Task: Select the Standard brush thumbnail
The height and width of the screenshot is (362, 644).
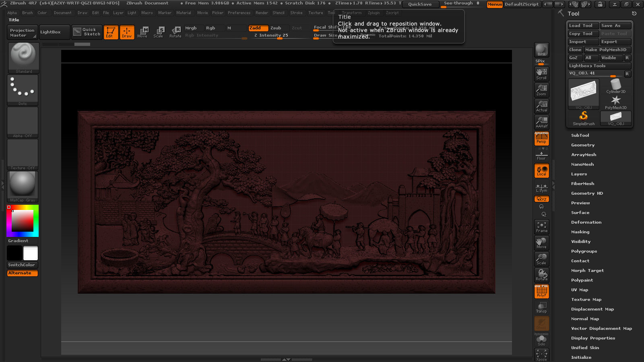Action: tap(24, 58)
